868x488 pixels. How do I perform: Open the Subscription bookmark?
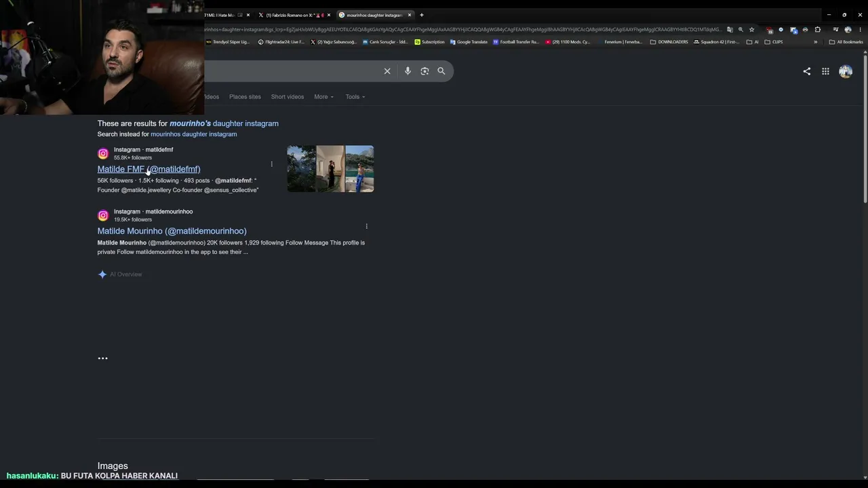pyautogui.click(x=429, y=42)
